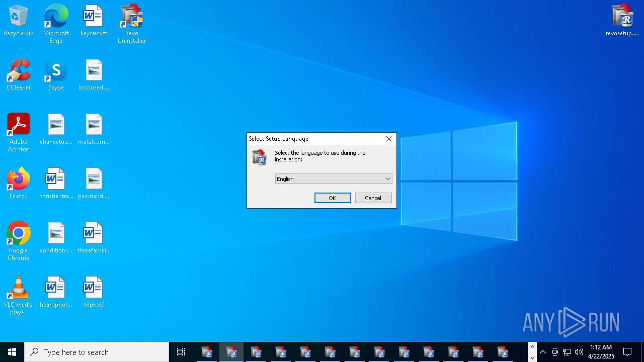Open the volume control tray icon
This screenshot has width=644, height=362.
(579, 352)
